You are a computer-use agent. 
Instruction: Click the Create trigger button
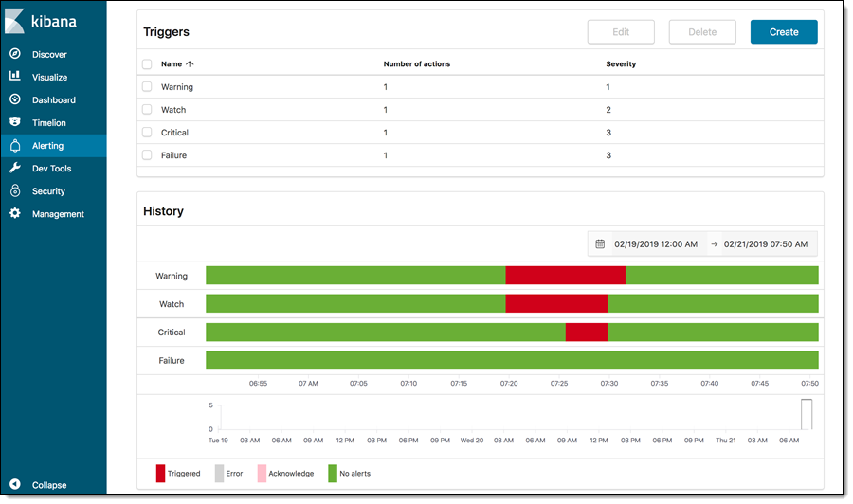pyautogui.click(x=784, y=32)
